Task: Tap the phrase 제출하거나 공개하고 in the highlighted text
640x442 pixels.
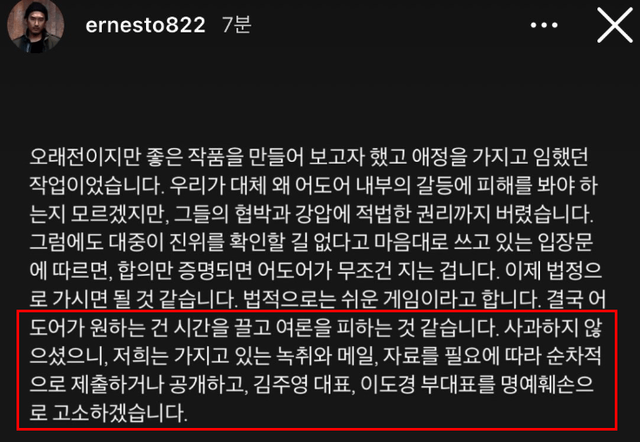Action: [x=159, y=384]
